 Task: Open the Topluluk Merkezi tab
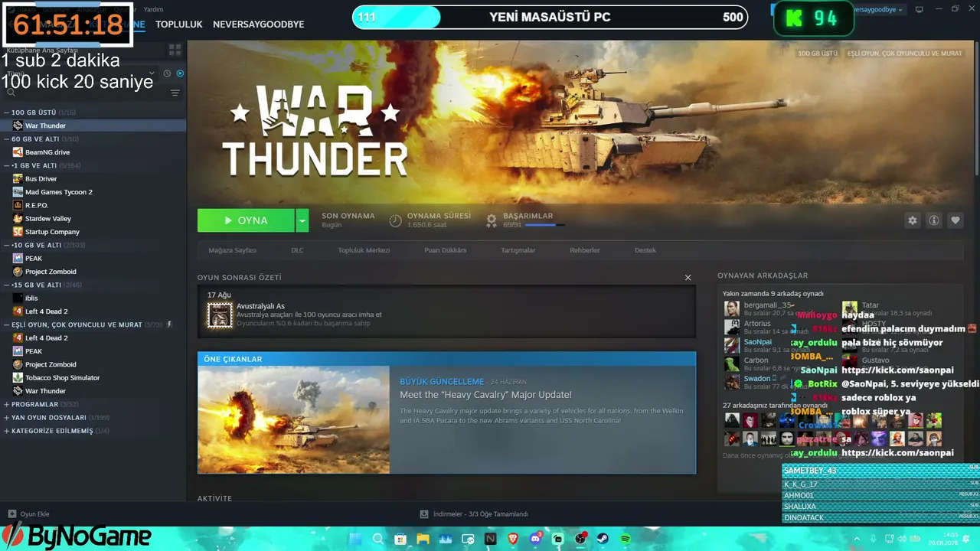(364, 250)
